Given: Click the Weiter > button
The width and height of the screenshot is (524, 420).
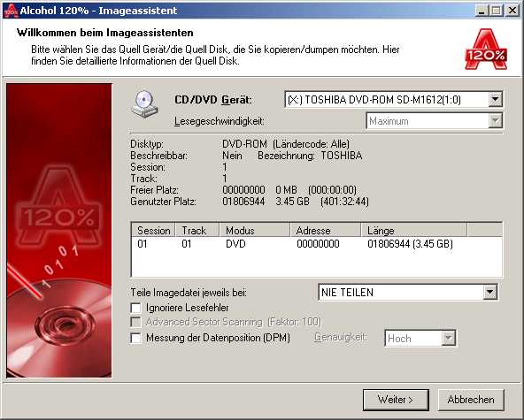Looking at the screenshot, I should pyautogui.click(x=396, y=400).
